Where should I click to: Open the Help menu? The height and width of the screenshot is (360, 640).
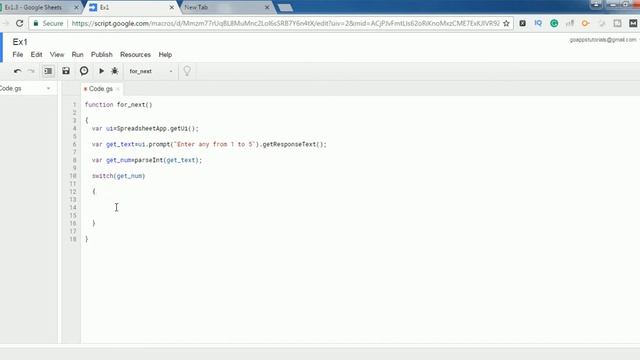pos(165,55)
